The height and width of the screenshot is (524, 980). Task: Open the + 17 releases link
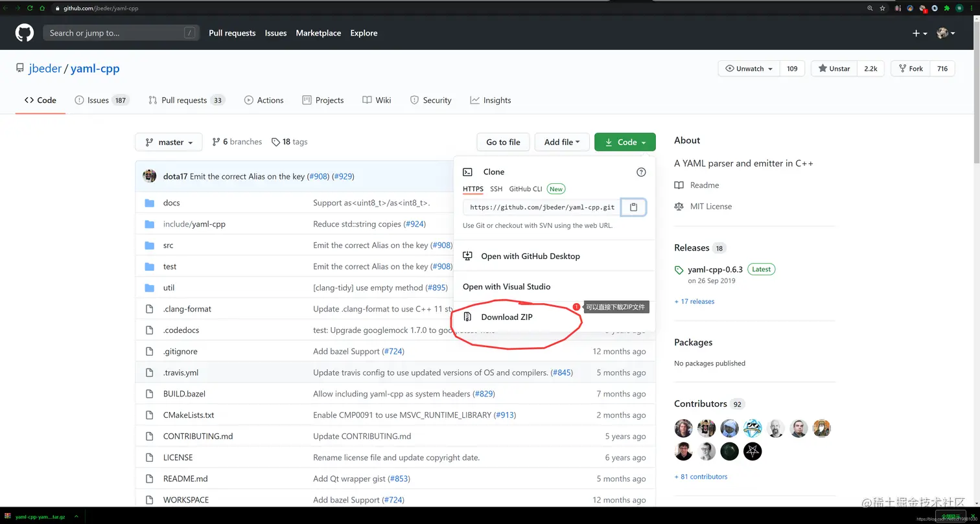[694, 302]
